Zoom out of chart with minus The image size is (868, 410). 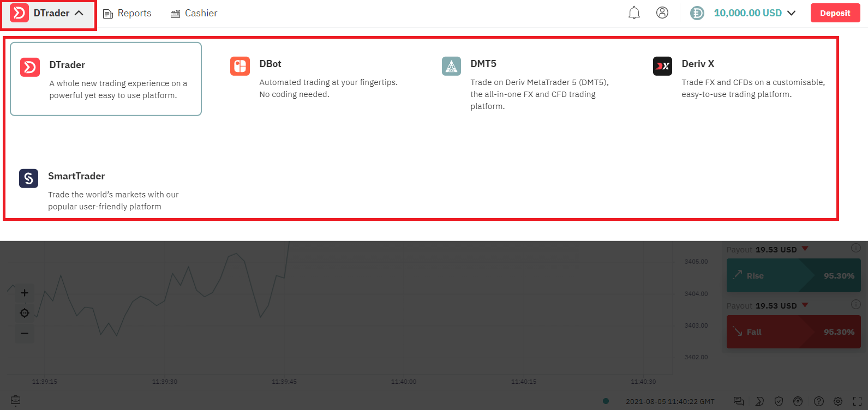tap(25, 333)
